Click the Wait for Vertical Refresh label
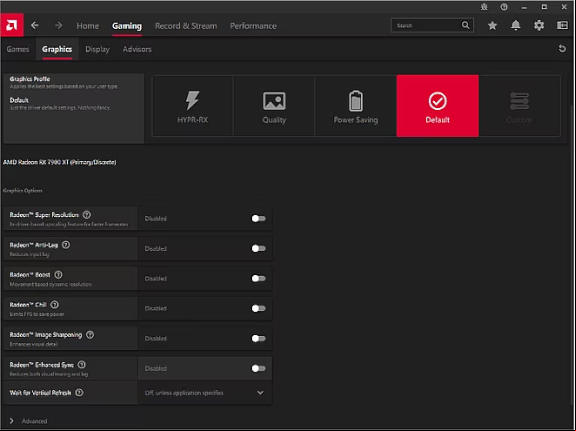Screen dimensions: 576x431 click(40, 392)
